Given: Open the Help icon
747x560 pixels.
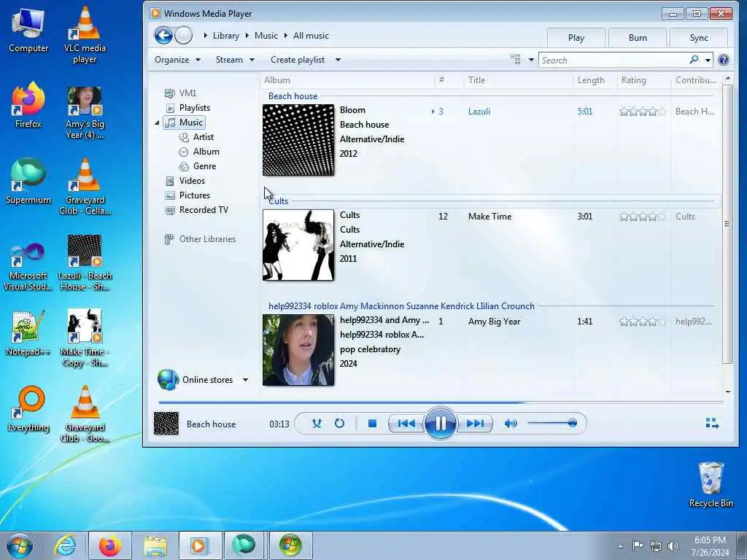Looking at the screenshot, I should 723,60.
